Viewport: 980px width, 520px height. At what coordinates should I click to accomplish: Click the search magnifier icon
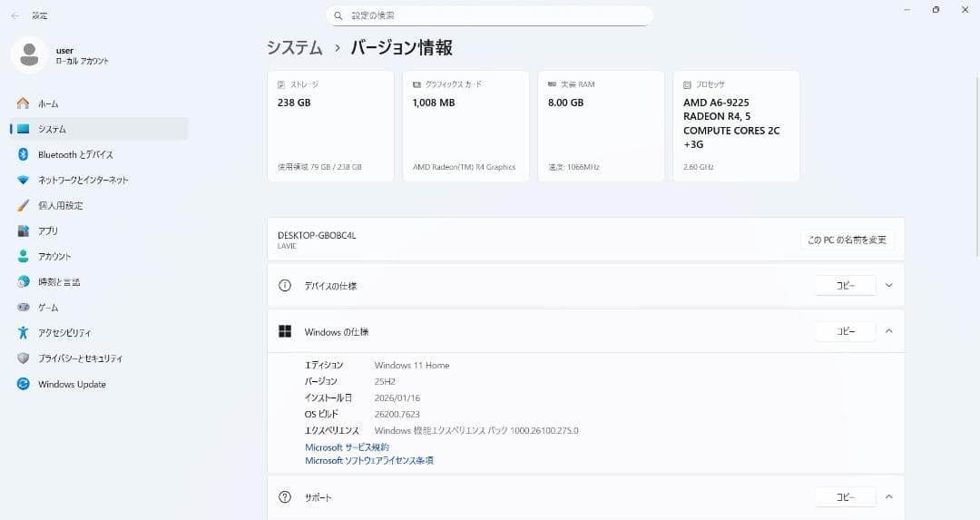click(338, 15)
